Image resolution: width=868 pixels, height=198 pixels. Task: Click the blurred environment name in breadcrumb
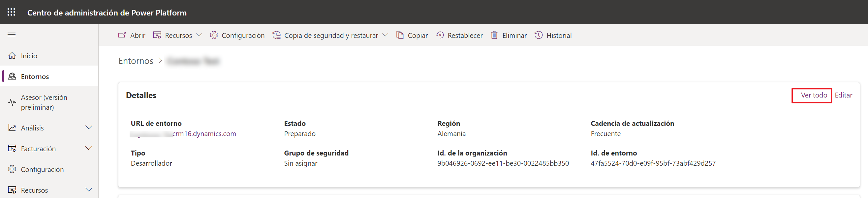click(x=193, y=61)
